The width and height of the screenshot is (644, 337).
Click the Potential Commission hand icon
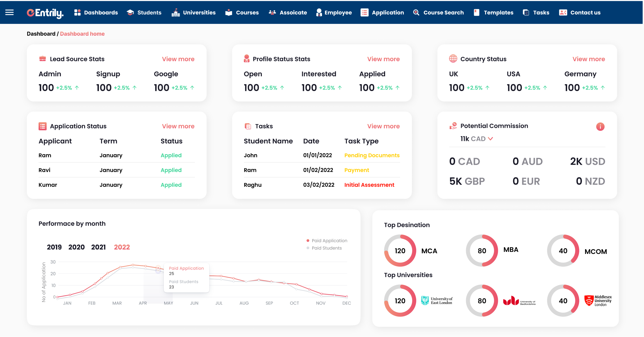point(453,126)
